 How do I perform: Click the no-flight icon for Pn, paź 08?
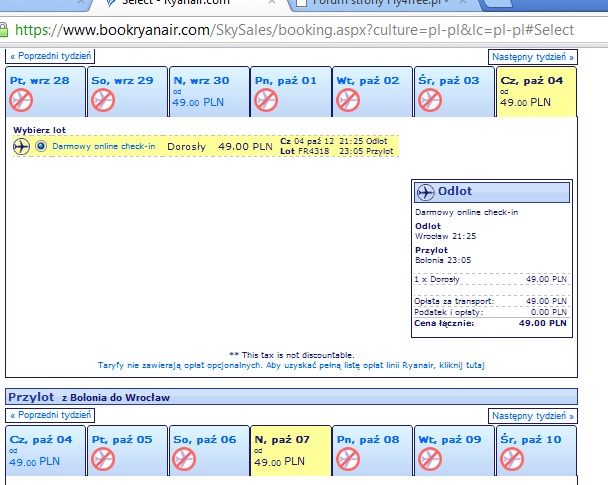click(x=348, y=459)
